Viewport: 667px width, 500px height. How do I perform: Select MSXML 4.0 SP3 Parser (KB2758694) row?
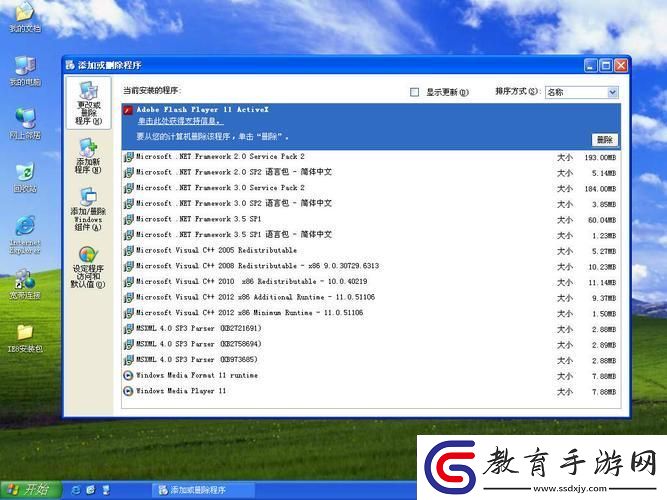coord(371,344)
